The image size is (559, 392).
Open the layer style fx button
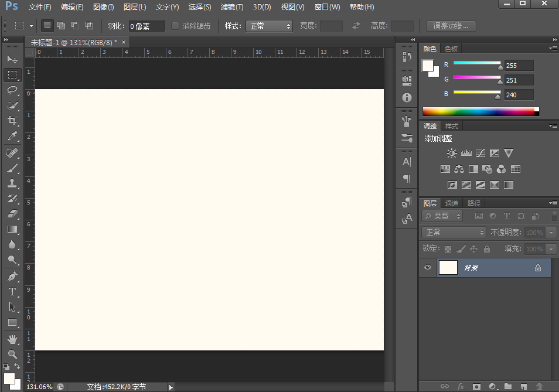pyautogui.click(x=461, y=386)
